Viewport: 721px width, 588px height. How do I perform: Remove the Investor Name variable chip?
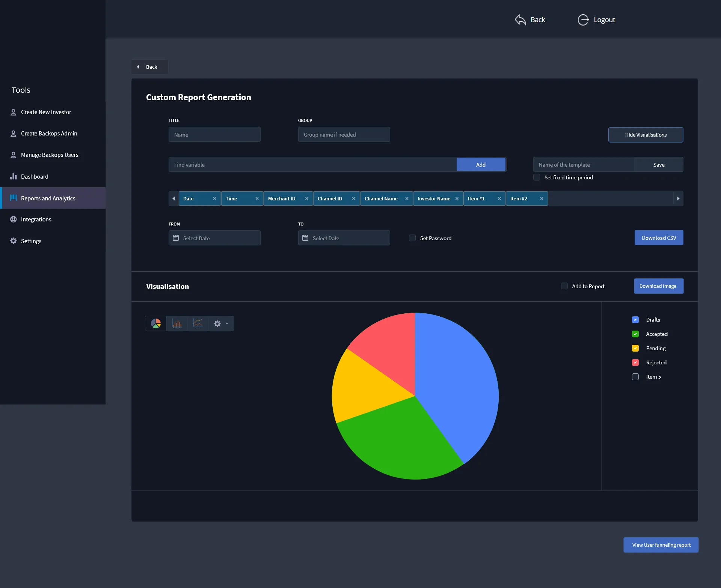coord(457,199)
